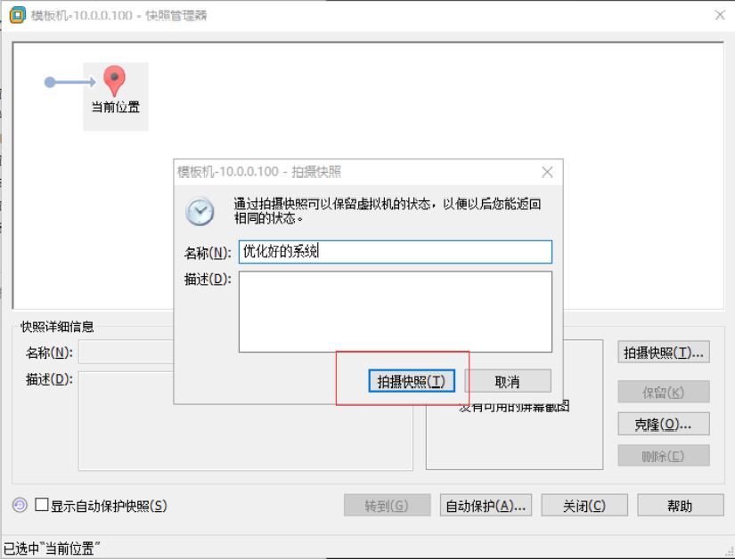Click status text 已选中“当前位置”
This screenshot has height=560, width=735.
pyautogui.click(x=52, y=548)
